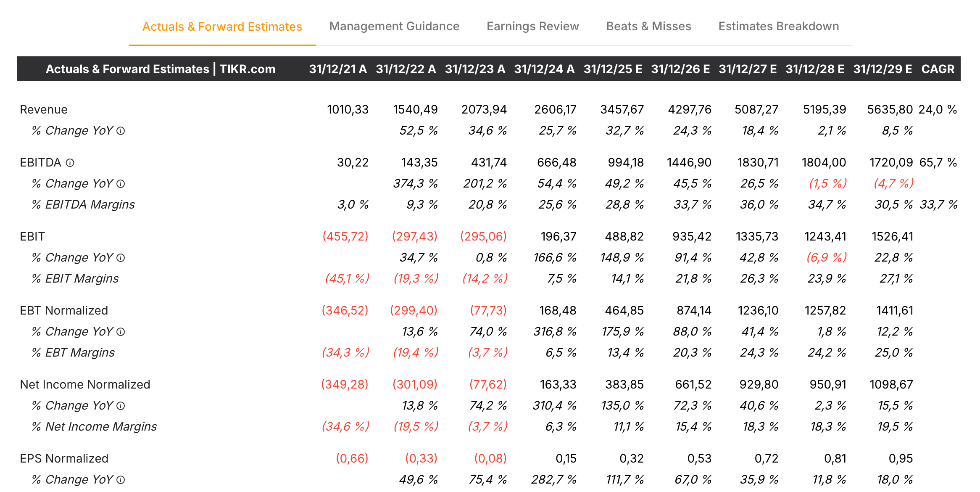
Task: Open the Beats & Misses tab
Action: pos(648,26)
